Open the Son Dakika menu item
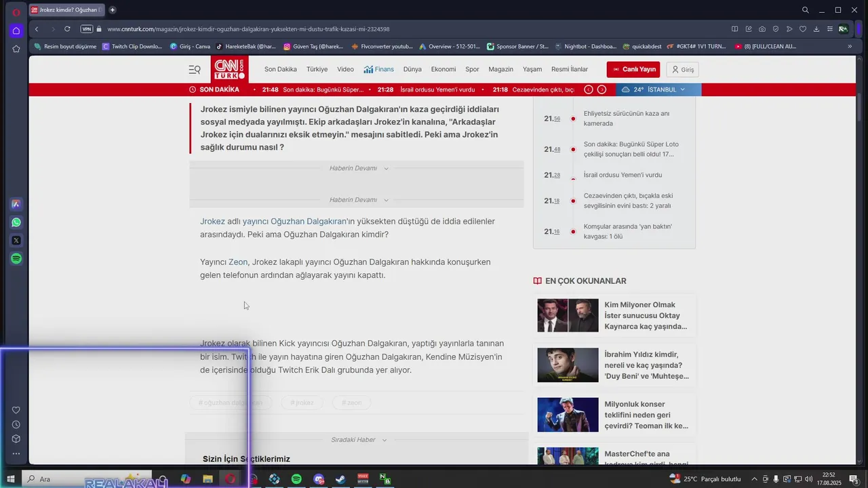Image resolution: width=868 pixels, height=488 pixels. [281, 69]
